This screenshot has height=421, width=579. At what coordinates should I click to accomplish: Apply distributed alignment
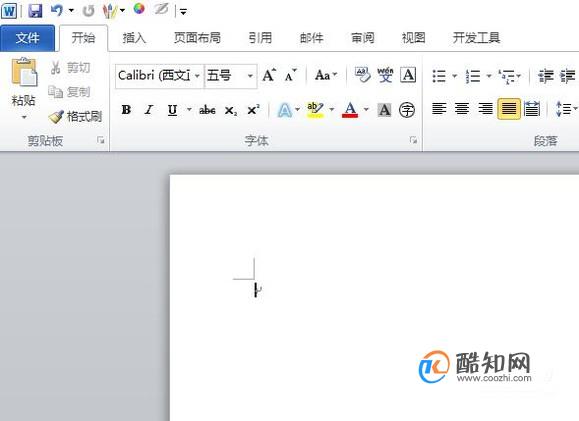coord(532,109)
